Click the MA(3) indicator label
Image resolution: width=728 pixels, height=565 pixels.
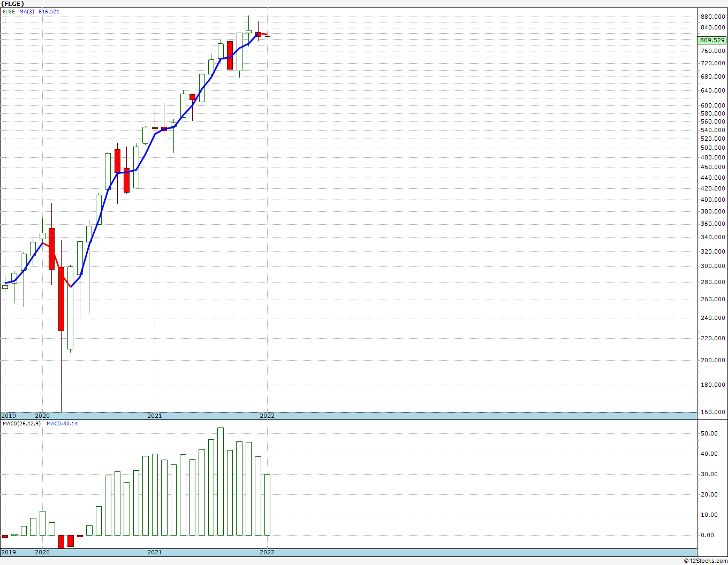[27, 12]
